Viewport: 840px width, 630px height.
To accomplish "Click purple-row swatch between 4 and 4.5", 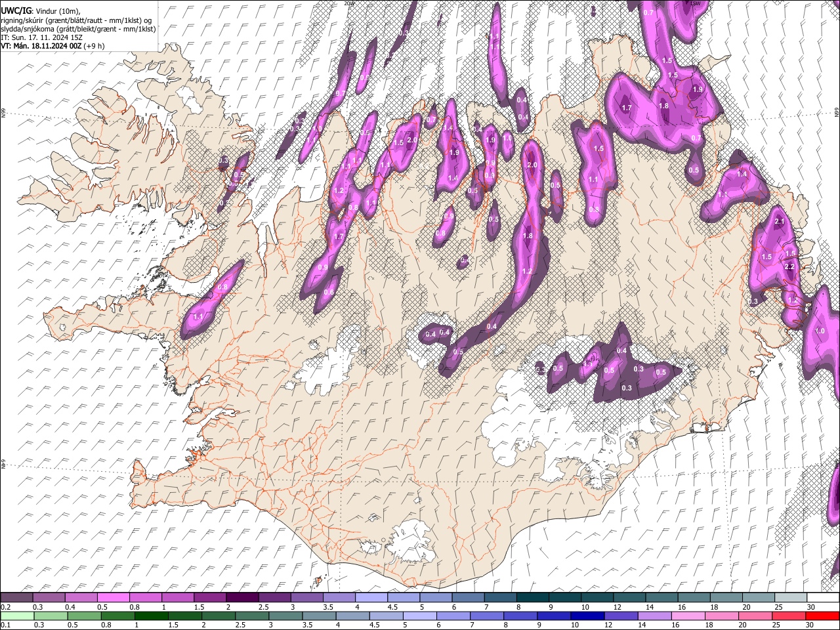I will pos(371,597).
